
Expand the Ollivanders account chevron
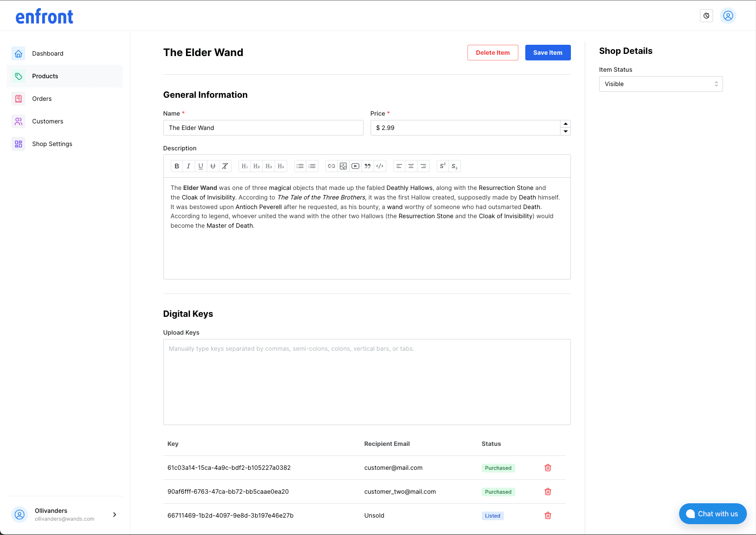114,514
